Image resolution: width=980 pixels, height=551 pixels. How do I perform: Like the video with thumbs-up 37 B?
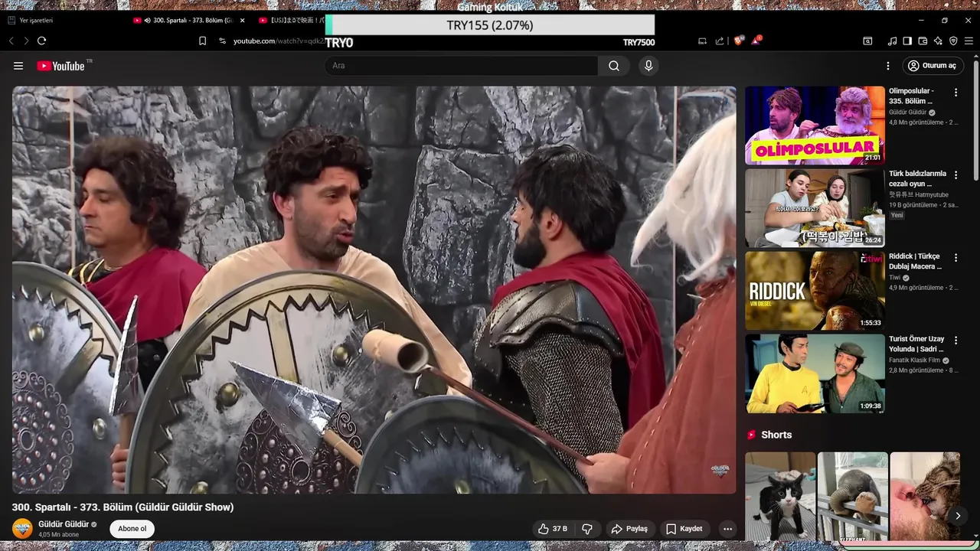pos(552,529)
